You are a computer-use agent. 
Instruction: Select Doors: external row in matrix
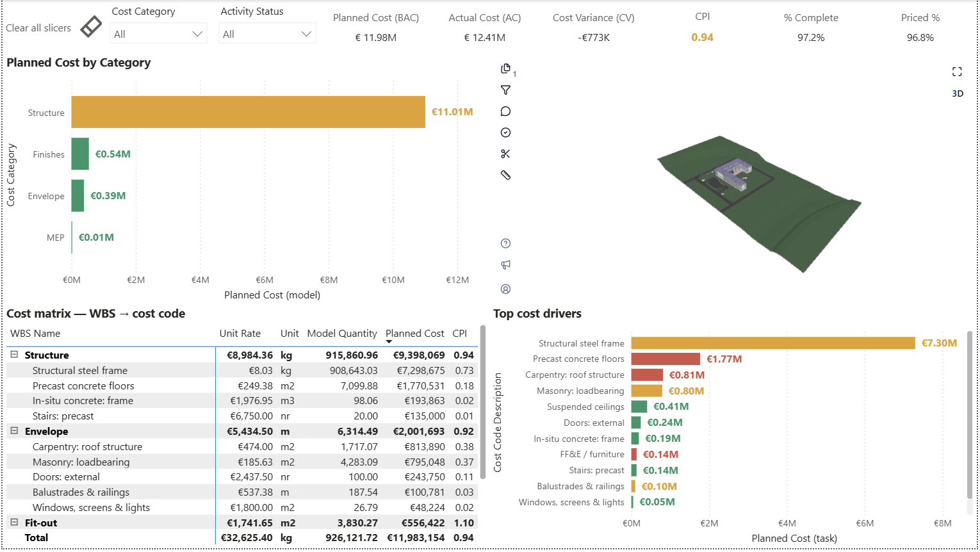point(241,477)
